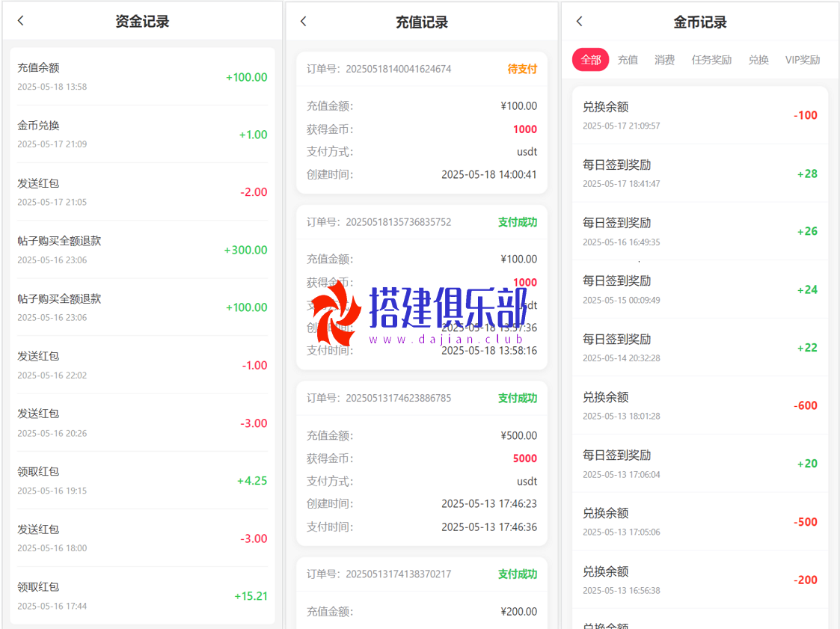Screen dimensions: 840x629
Task: Click the +100.00 amount of 帖子购买全额退款
Action: coord(246,307)
